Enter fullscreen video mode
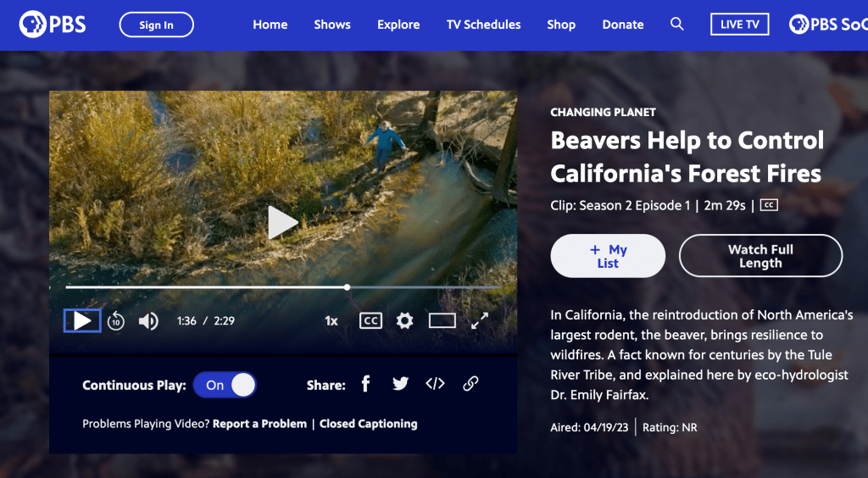The width and height of the screenshot is (868, 478). [x=480, y=320]
